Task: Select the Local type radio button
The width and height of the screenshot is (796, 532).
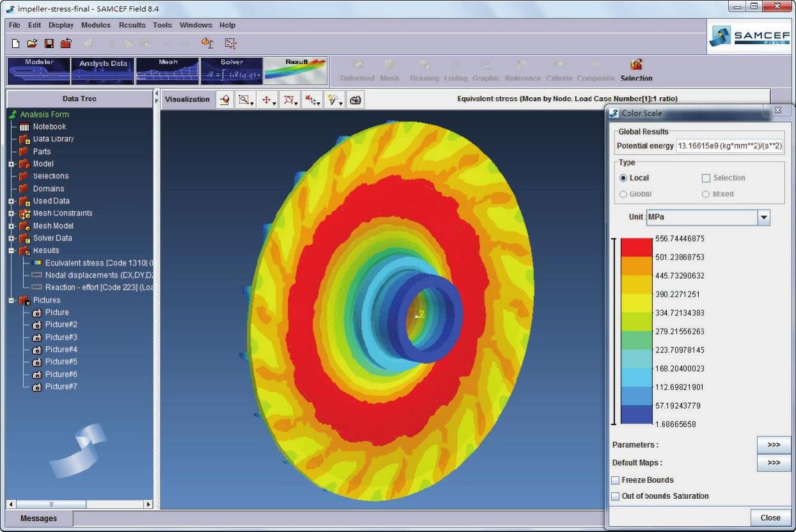Action: (x=624, y=178)
